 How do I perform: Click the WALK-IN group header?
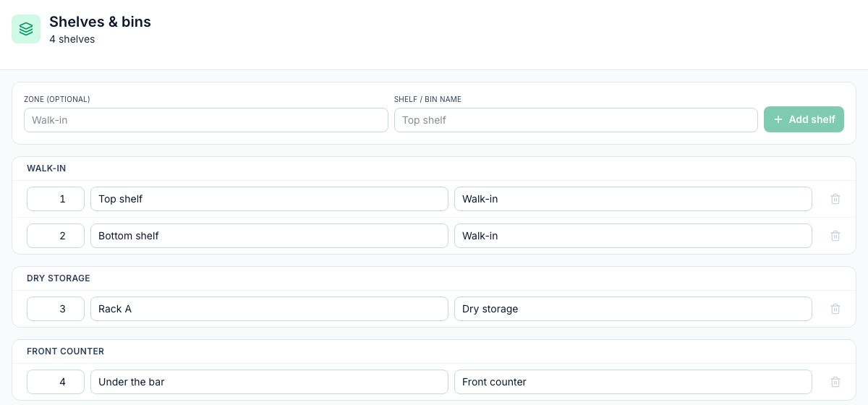pos(46,169)
